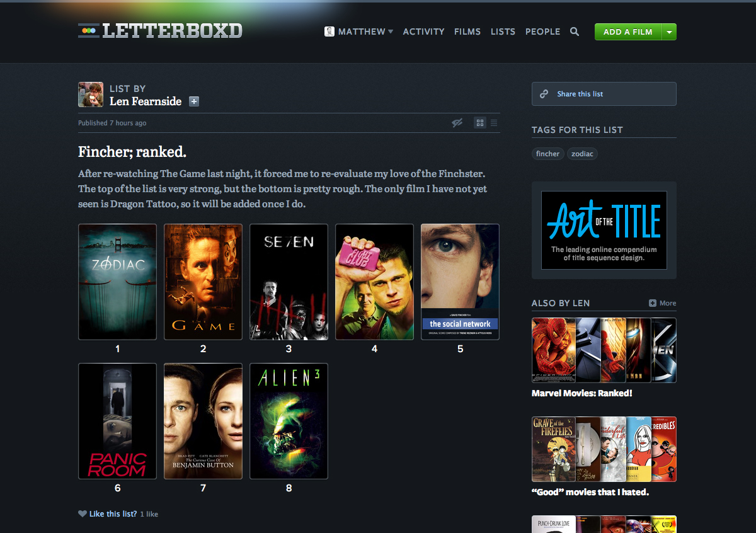
Task: Switch to list view layout
Action: click(x=494, y=122)
